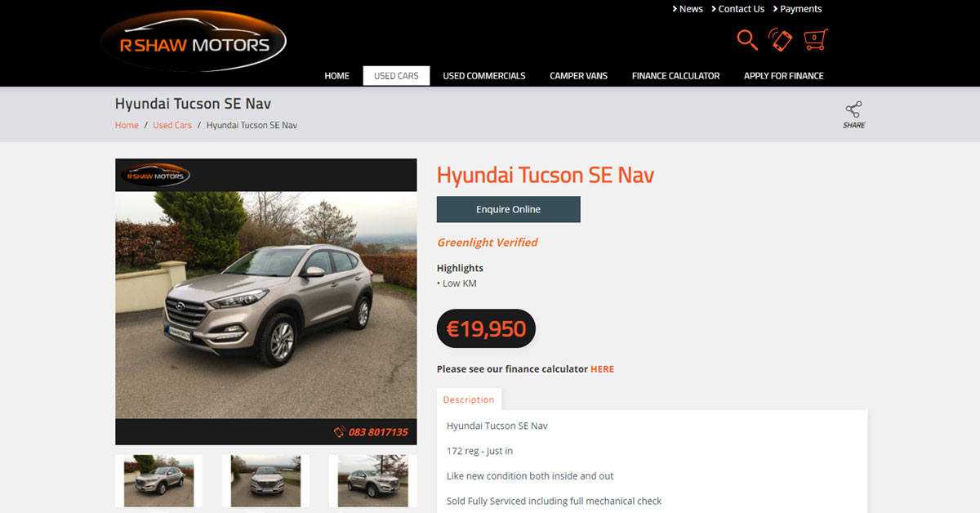980x513 pixels.
Task: Click the Used Cars breadcrumb link
Action: [172, 125]
